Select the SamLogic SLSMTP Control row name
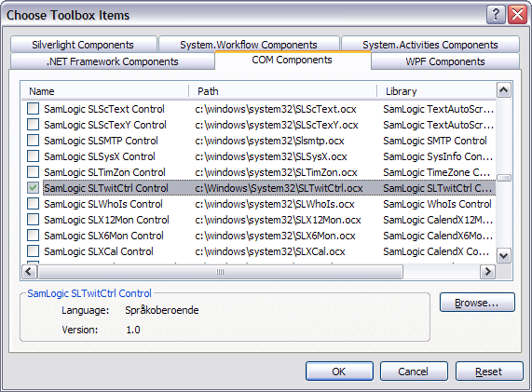The image size is (532, 392). click(x=101, y=141)
